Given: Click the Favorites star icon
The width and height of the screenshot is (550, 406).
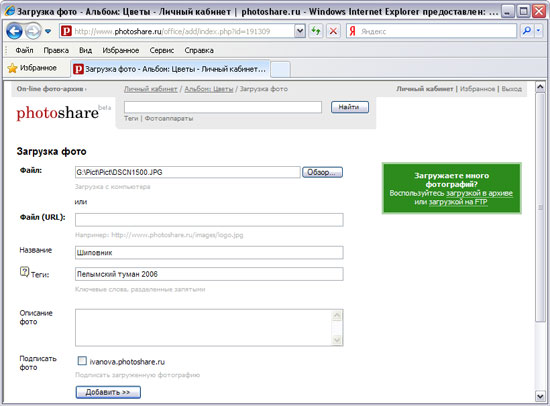Looking at the screenshot, I should [x=12, y=68].
